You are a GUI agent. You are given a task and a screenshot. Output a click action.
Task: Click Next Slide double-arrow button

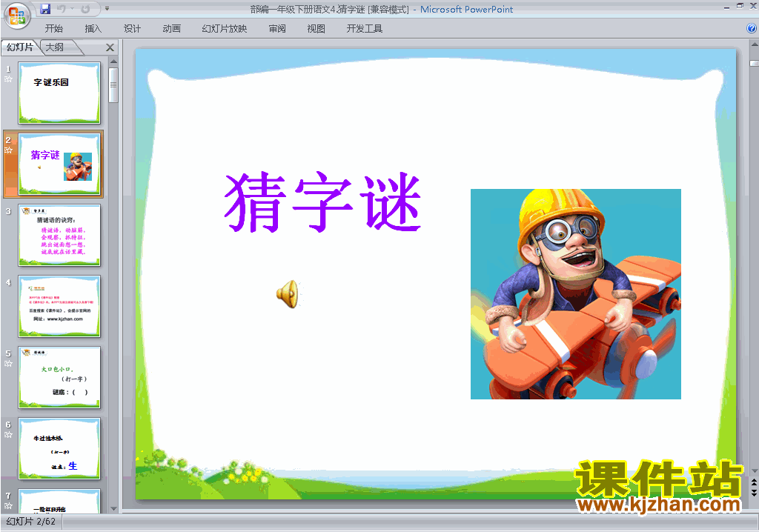[754, 493]
